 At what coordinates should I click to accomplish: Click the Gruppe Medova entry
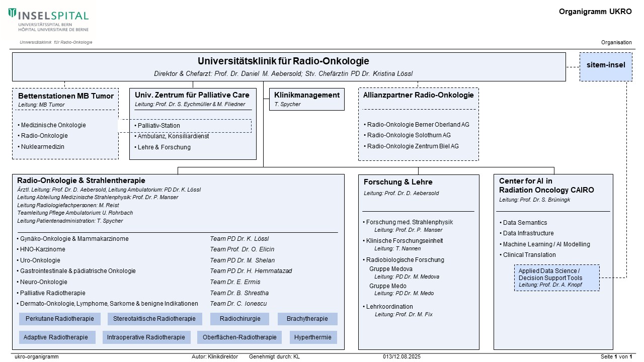point(391,269)
